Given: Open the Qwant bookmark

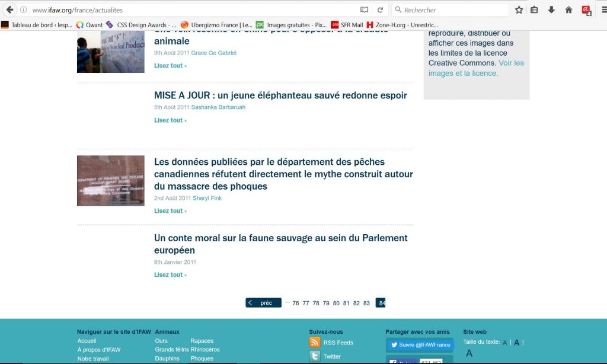Looking at the screenshot, I should (90, 25).
